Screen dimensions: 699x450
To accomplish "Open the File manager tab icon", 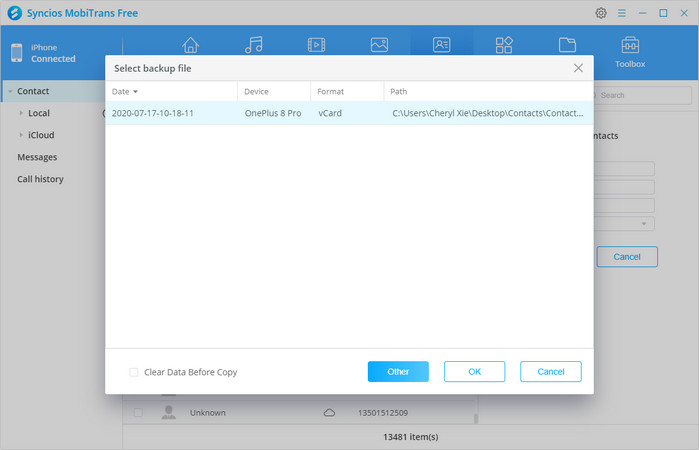I will click(567, 45).
